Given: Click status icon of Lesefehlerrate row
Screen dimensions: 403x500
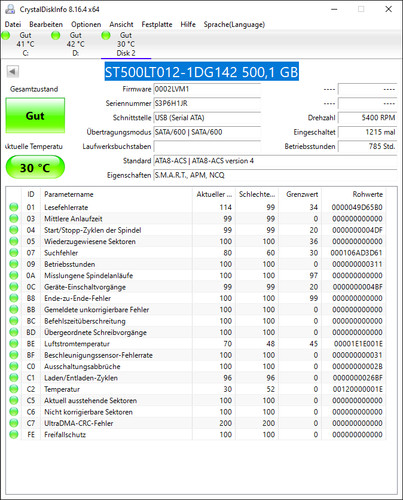Looking at the screenshot, I should [x=14, y=207].
